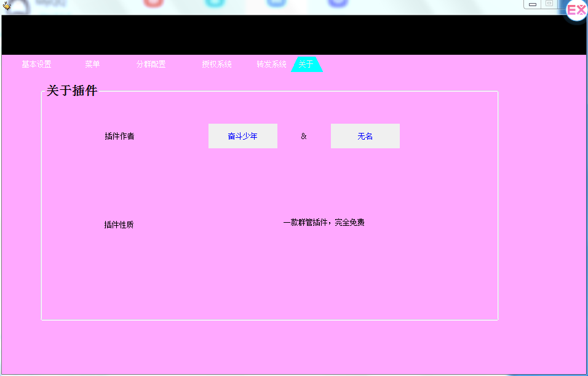Viewport: 588px width, 376px height.
Task: Click the blue rounded app icon in the title bar
Action: (x=277, y=2)
